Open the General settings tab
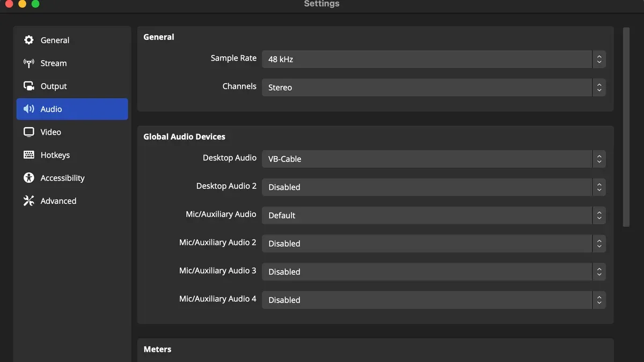Image resolution: width=644 pixels, height=362 pixels. pyautogui.click(x=72, y=40)
